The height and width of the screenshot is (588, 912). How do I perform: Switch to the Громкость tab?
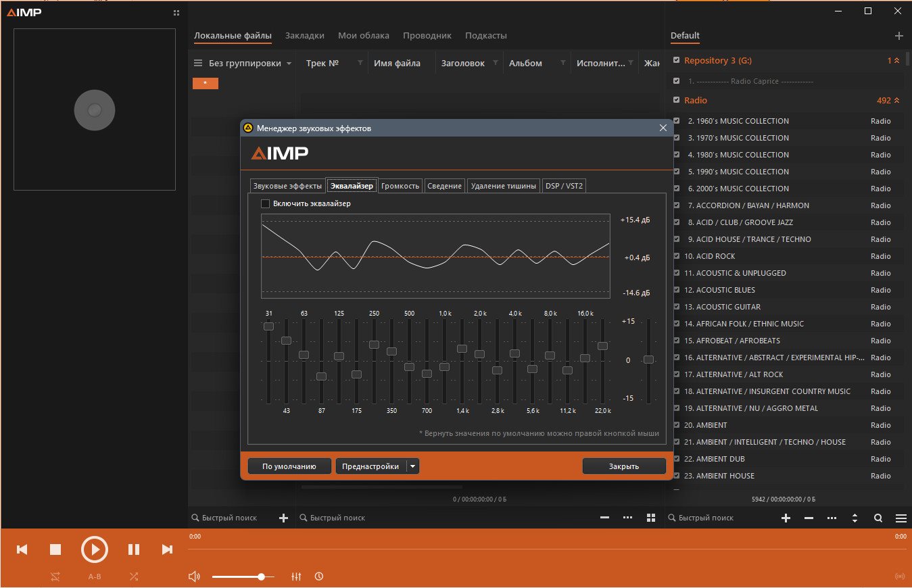click(x=400, y=186)
